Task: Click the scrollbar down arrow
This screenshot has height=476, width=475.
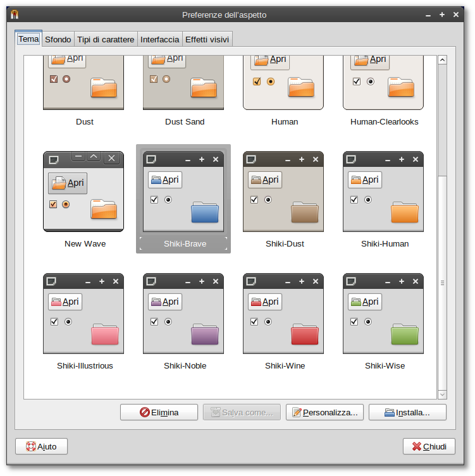Action: pyautogui.click(x=443, y=394)
